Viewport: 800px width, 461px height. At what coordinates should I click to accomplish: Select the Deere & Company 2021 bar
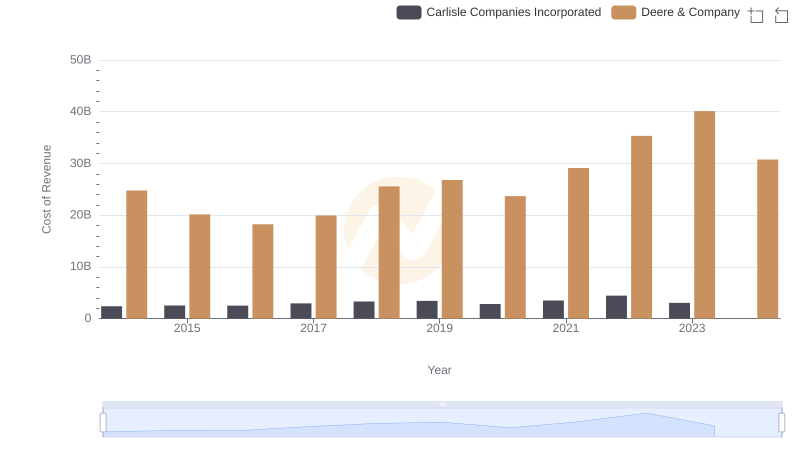[x=579, y=243]
